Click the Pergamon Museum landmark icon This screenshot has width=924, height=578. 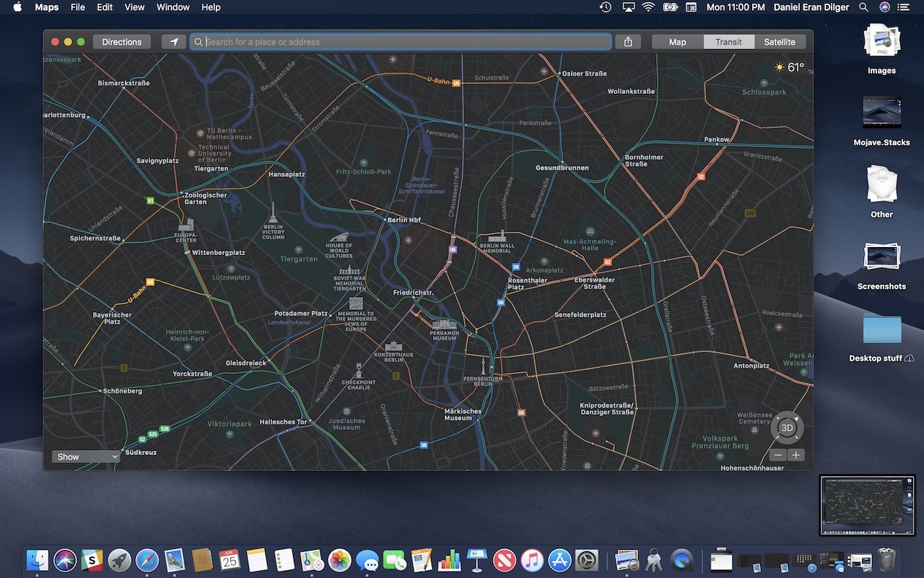click(x=445, y=325)
